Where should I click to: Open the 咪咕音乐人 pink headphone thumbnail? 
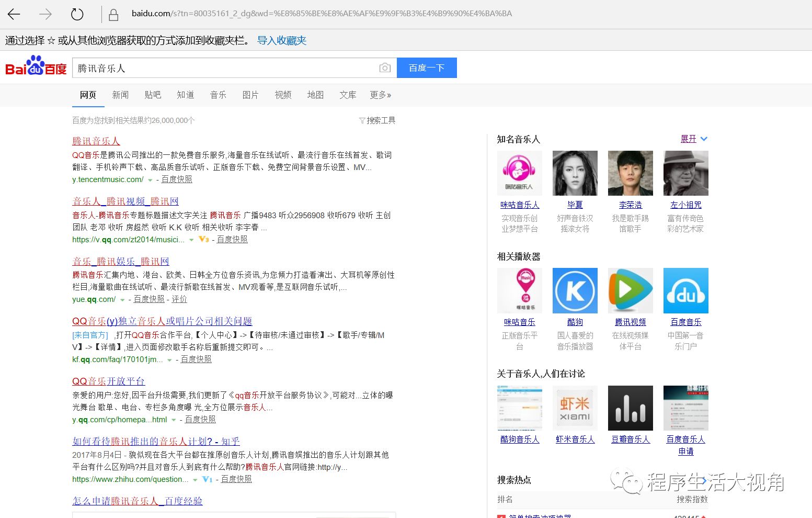pos(519,173)
